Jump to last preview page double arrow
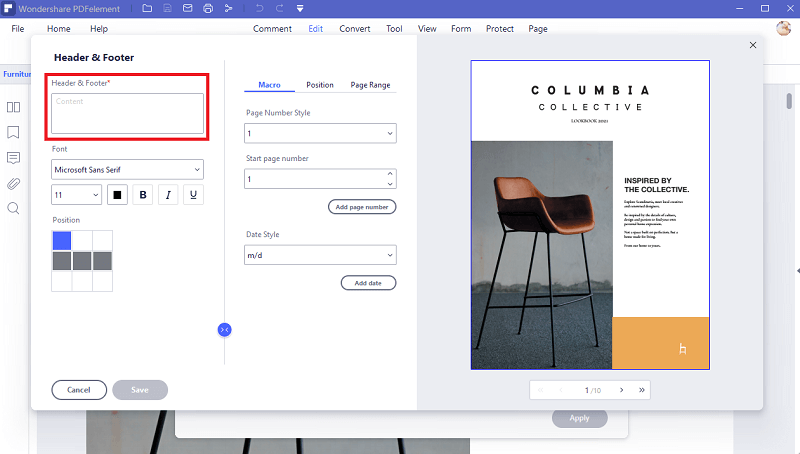This screenshot has height=454, width=800. click(x=642, y=390)
